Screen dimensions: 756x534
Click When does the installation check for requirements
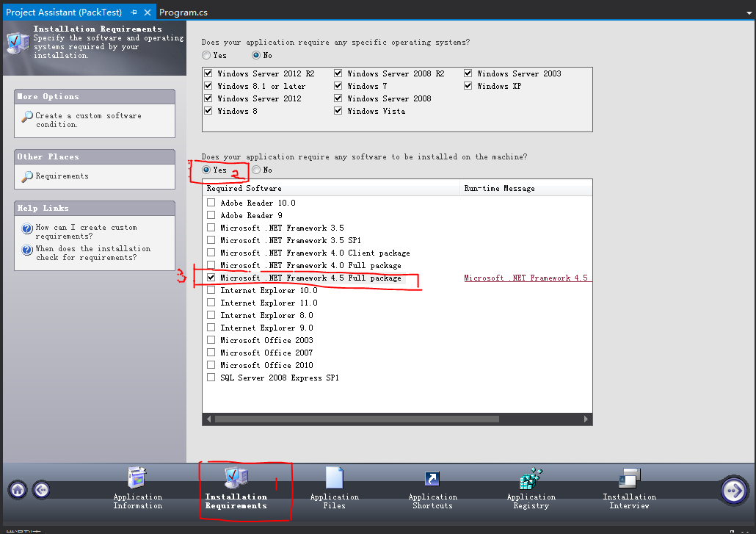[93, 253]
